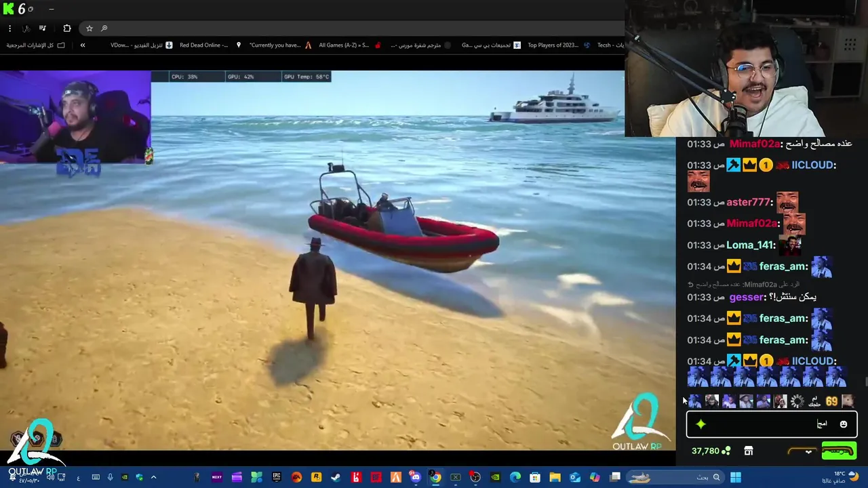Image resolution: width=868 pixels, height=488 pixels.
Task: Open the browser three-dot menu
Action: pyautogui.click(x=9, y=28)
